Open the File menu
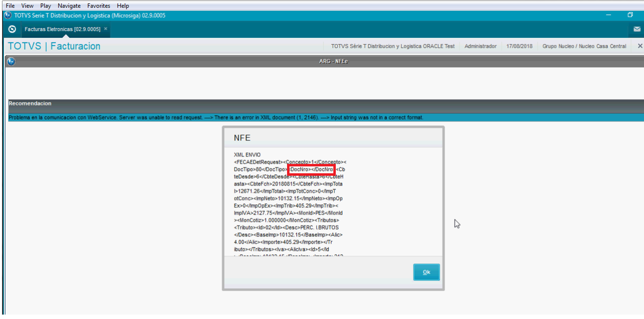This screenshot has height=319, width=644. [10, 6]
